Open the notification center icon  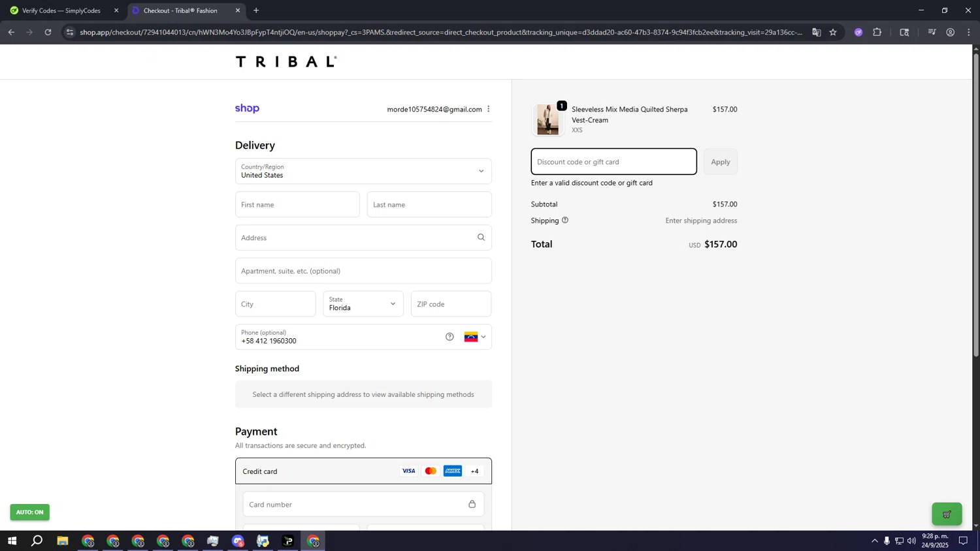(x=963, y=541)
